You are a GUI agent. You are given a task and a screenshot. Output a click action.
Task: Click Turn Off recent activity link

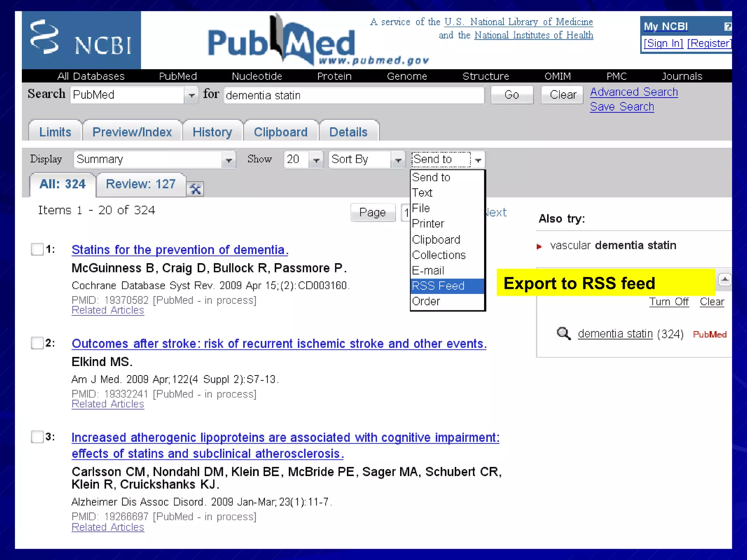[x=669, y=302]
